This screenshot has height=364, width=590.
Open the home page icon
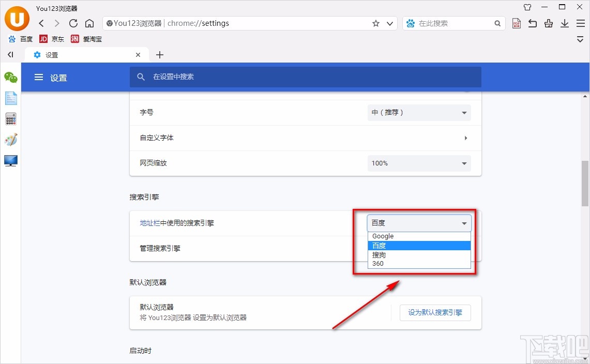click(x=89, y=23)
